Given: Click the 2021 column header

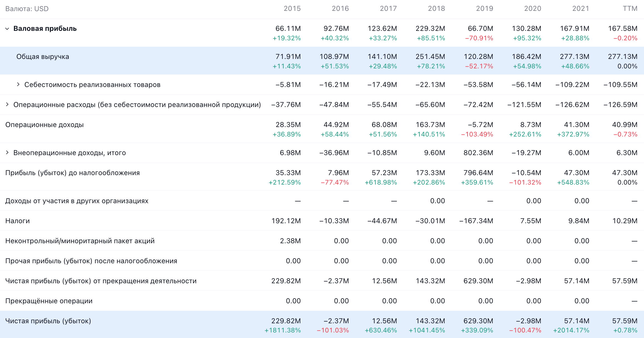Looking at the screenshot, I should (x=581, y=9).
